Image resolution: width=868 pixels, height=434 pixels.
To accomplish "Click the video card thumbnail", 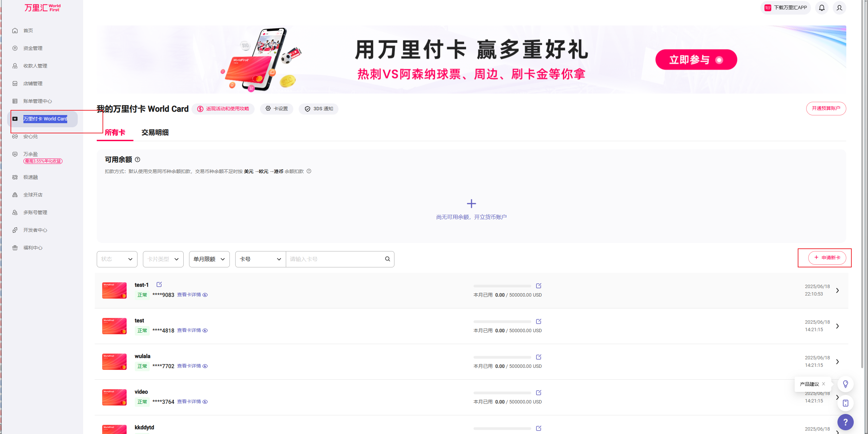I will pos(114,397).
